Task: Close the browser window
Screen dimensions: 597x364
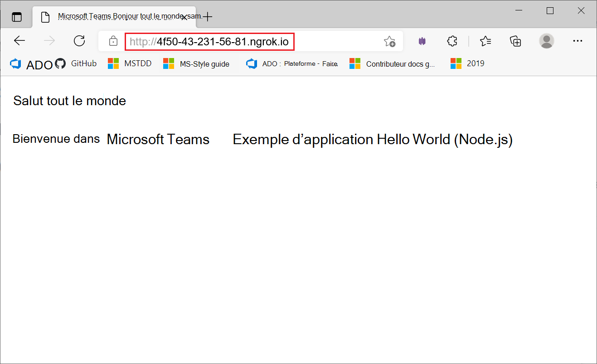Action: click(x=581, y=11)
